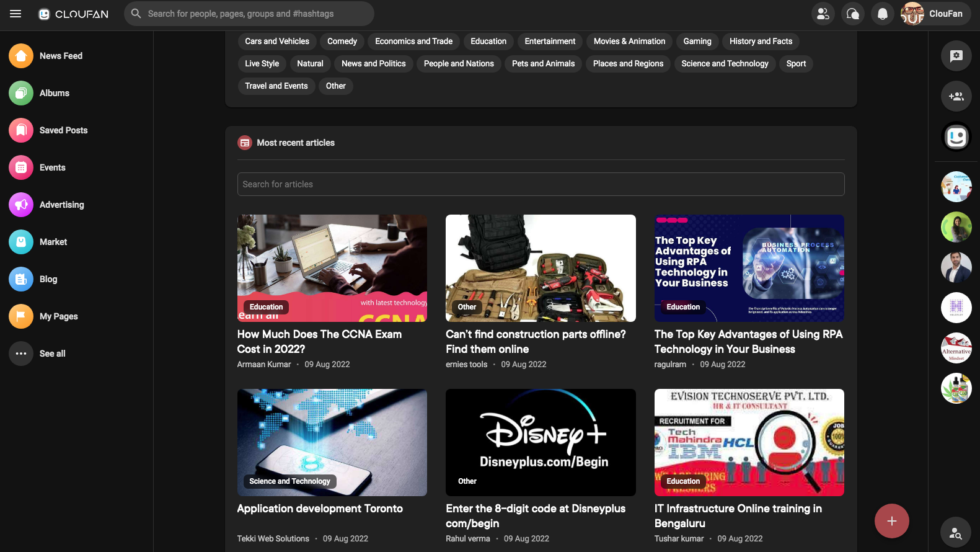980x552 pixels.
Task: Select the Gaming category
Action: [x=697, y=42]
